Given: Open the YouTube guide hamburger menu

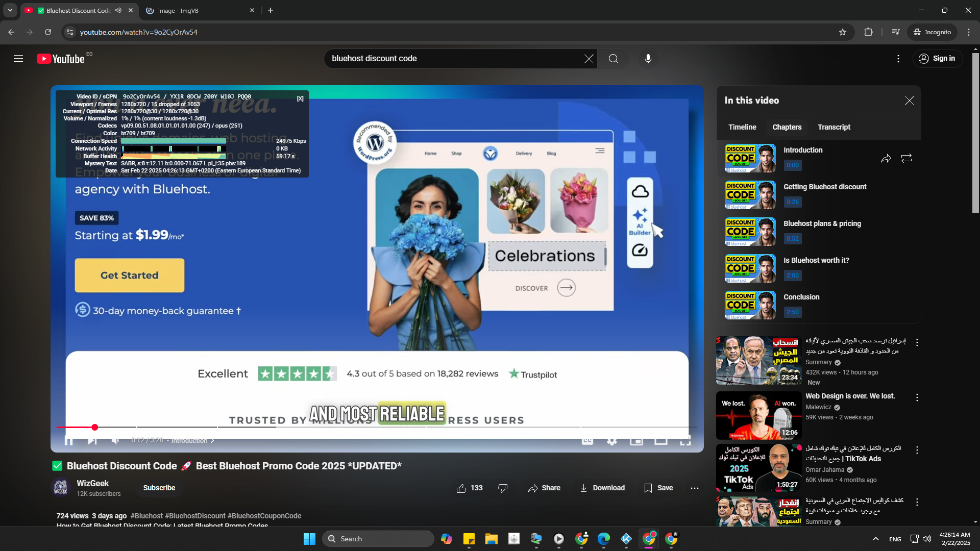Looking at the screenshot, I should (x=18, y=59).
